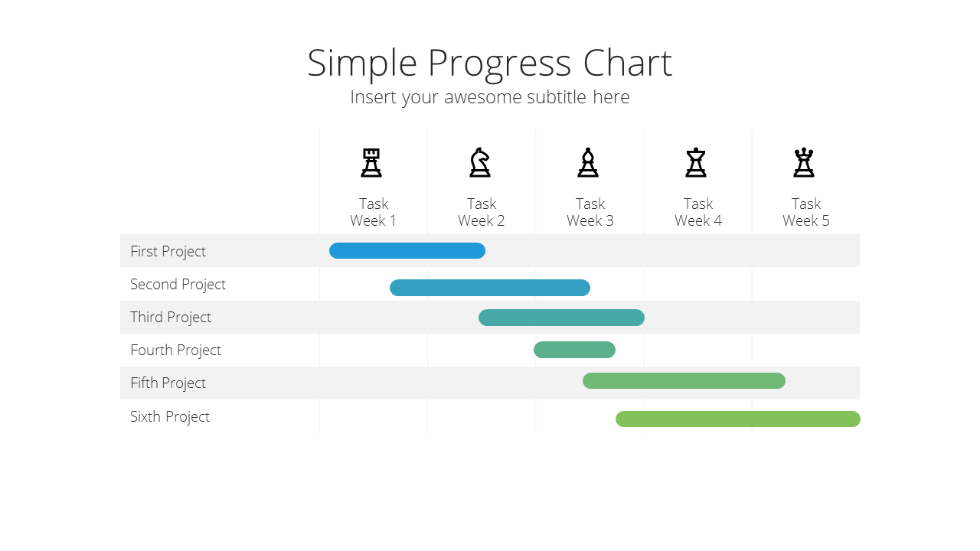The image size is (980, 551).
Task: Select the short Fourth Project progress bar
Action: tap(574, 350)
